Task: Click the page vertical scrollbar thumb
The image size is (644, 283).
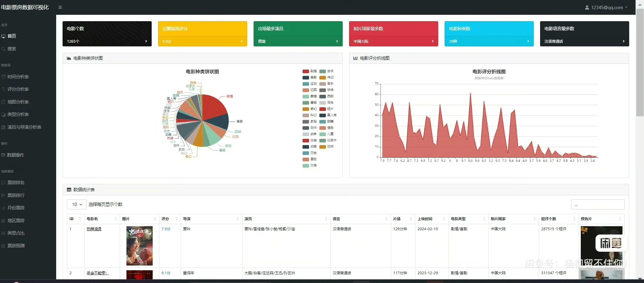Action: [x=640, y=62]
